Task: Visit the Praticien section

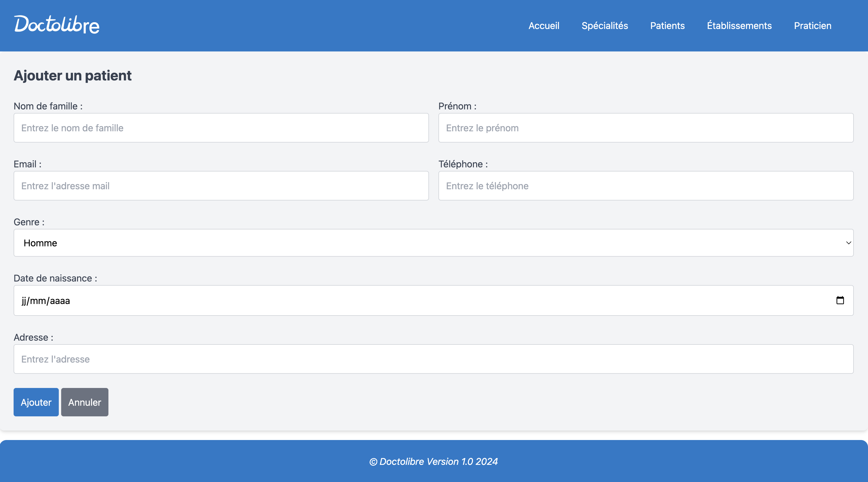Action: (x=812, y=26)
